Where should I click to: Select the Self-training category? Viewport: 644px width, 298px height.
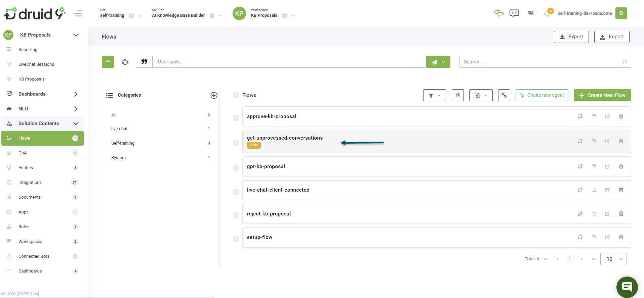123,143
